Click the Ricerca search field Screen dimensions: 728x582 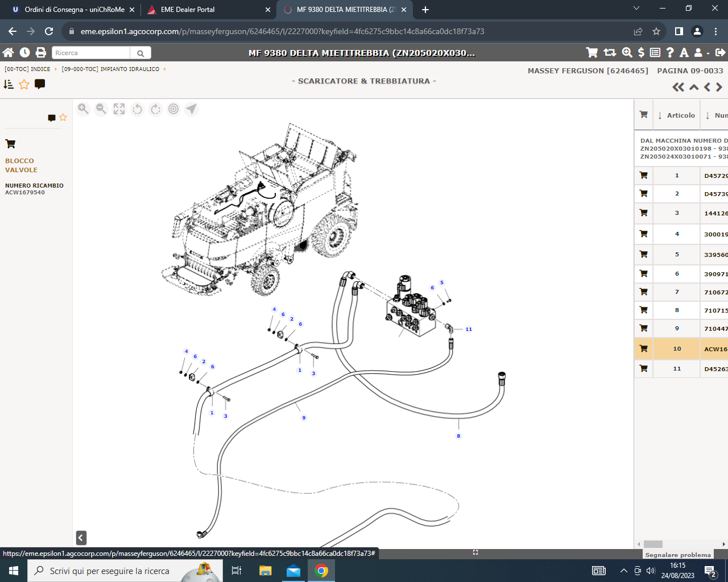click(91, 53)
